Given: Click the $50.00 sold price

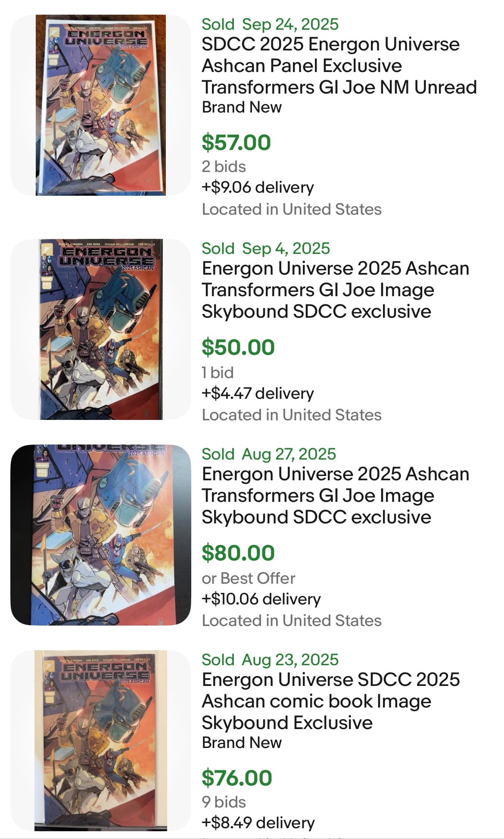Looking at the screenshot, I should point(238,347).
